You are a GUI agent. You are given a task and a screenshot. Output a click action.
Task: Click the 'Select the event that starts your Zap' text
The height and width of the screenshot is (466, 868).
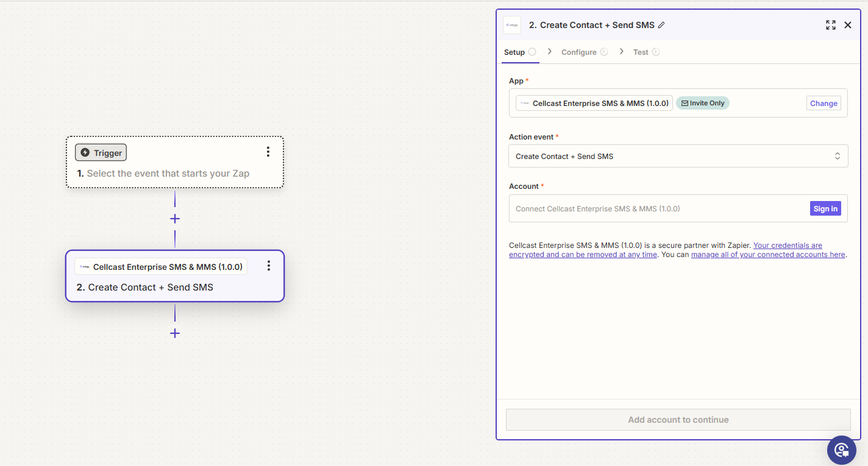pos(168,174)
